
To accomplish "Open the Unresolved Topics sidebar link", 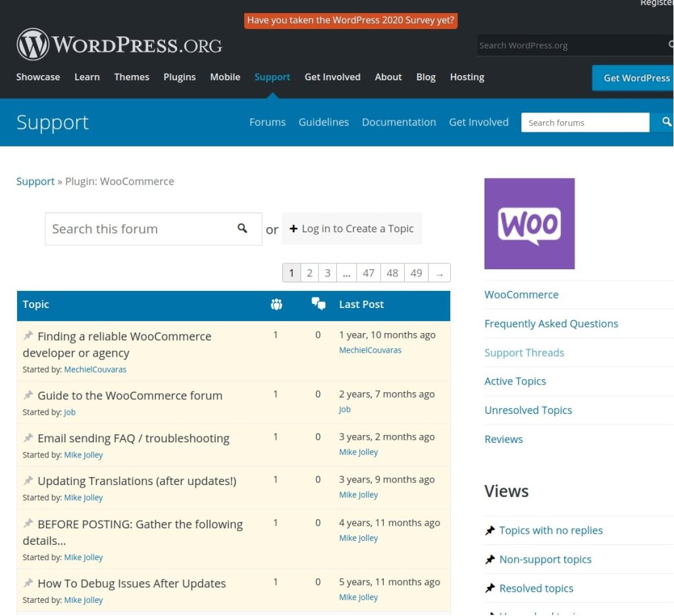I will (x=528, y=410).
